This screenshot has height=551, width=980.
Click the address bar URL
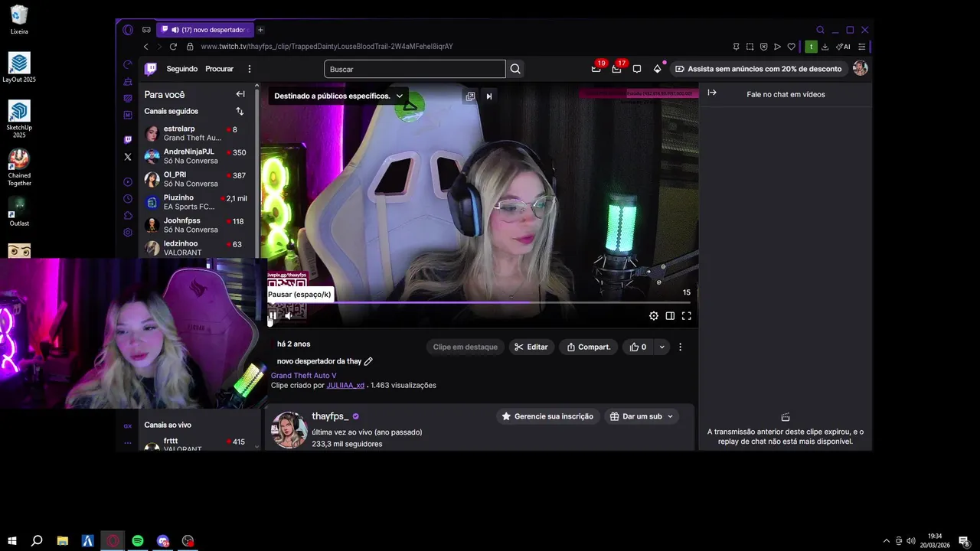point(327,47)
